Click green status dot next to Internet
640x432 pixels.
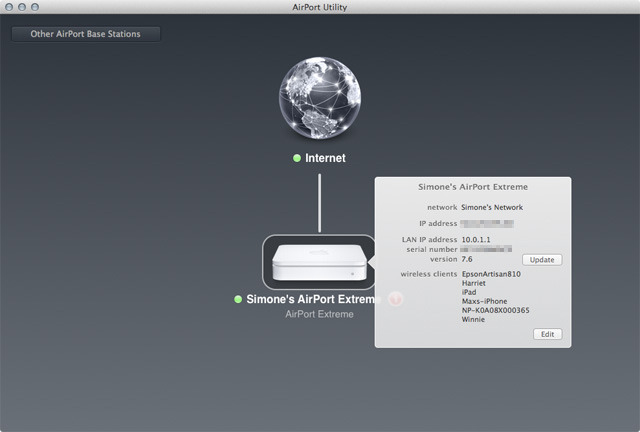pyautogui.click(x=297, y=158)
